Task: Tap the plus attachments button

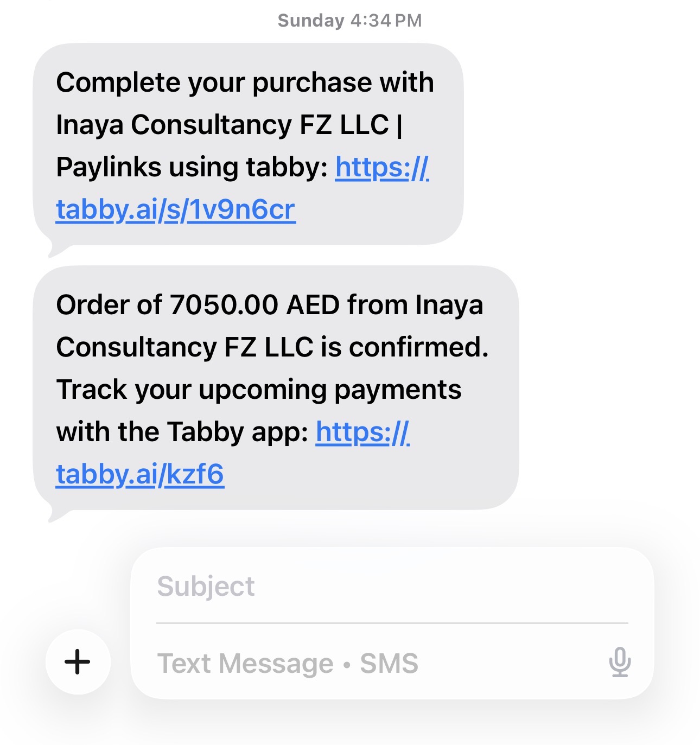Action: pos(78,661)
